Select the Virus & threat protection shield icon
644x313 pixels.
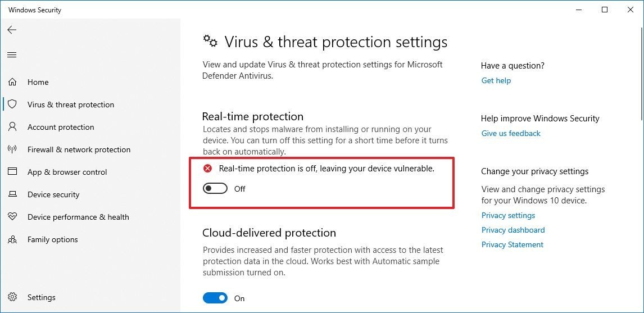[x=12, y=105]
